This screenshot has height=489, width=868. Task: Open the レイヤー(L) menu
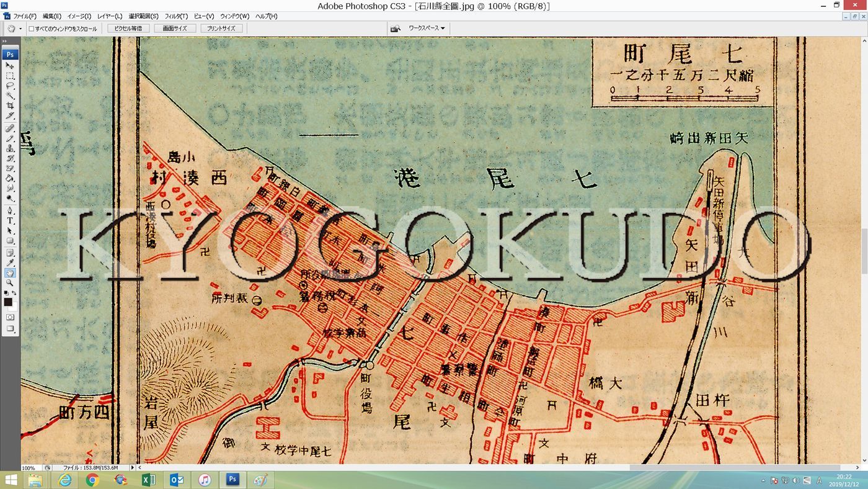[x=110, y=16]
